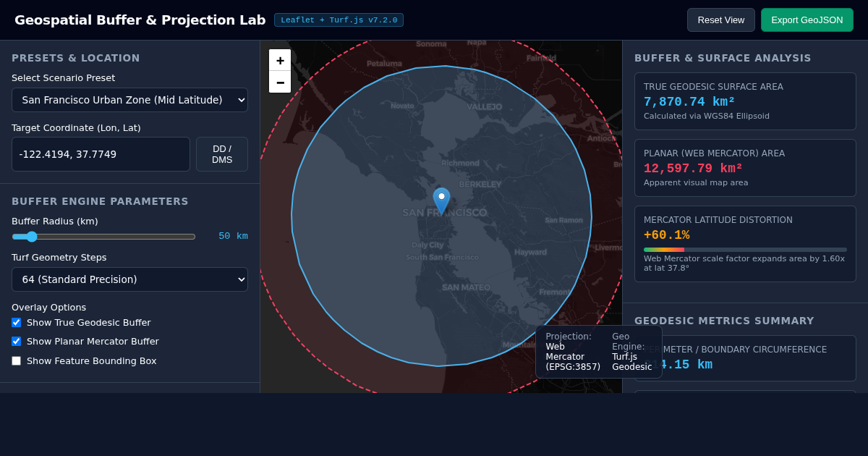Screen dimensions: 868x456
Task: Click Calculated via WGS84 Ellipsoid note
Action: pos(707,116)
